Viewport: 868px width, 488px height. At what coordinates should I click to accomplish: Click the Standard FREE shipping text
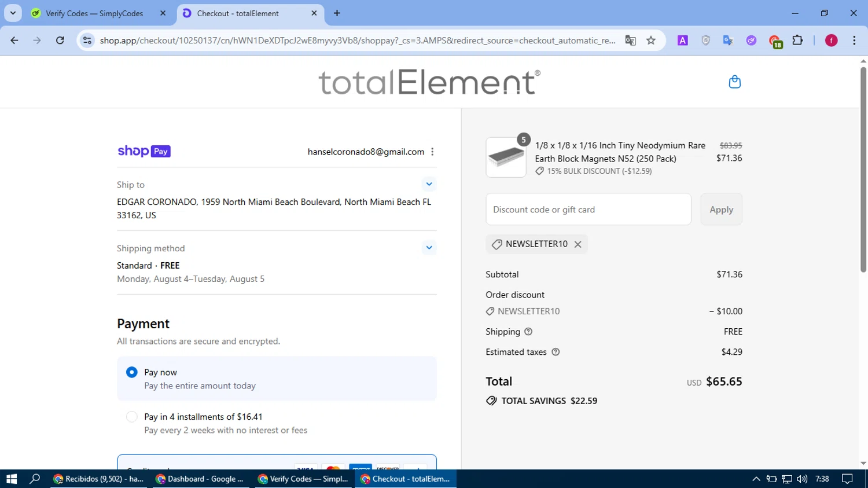148,266
